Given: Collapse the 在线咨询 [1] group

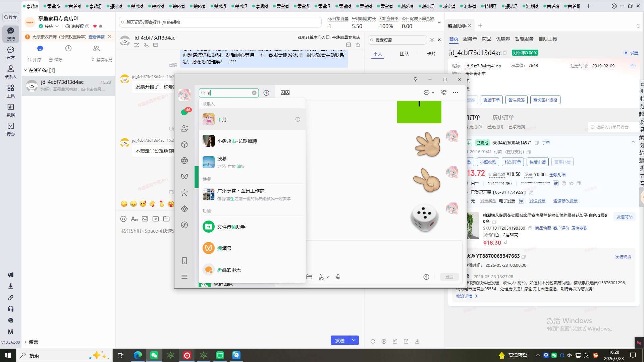Looking at the screenshot, I should point(25,70).
